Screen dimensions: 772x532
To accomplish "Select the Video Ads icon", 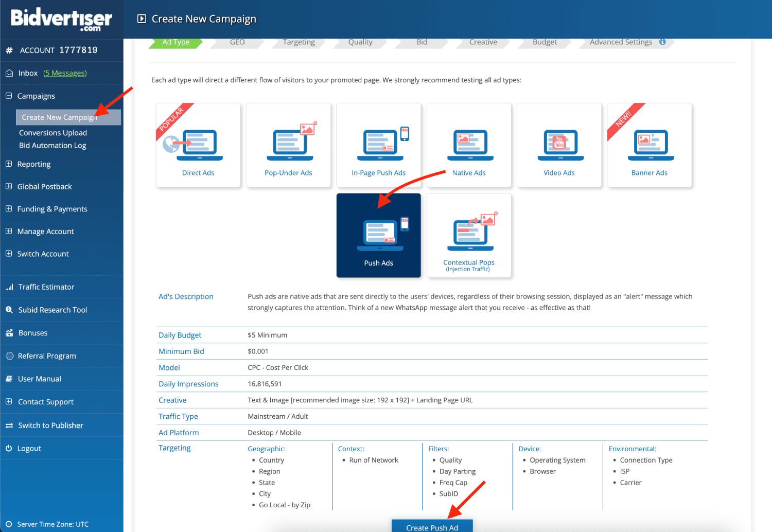I will pos(560,145).
